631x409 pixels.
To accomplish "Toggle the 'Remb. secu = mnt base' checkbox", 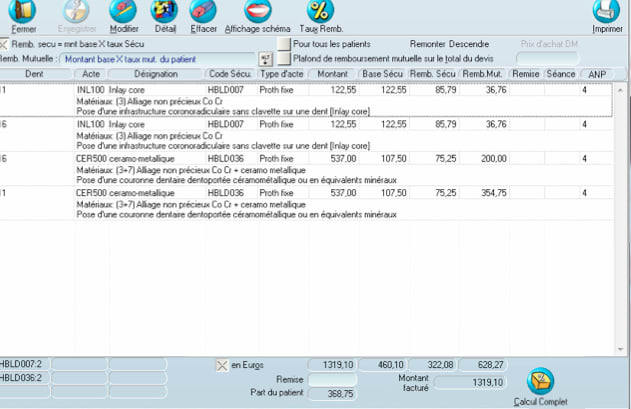I will click(5, 45).
